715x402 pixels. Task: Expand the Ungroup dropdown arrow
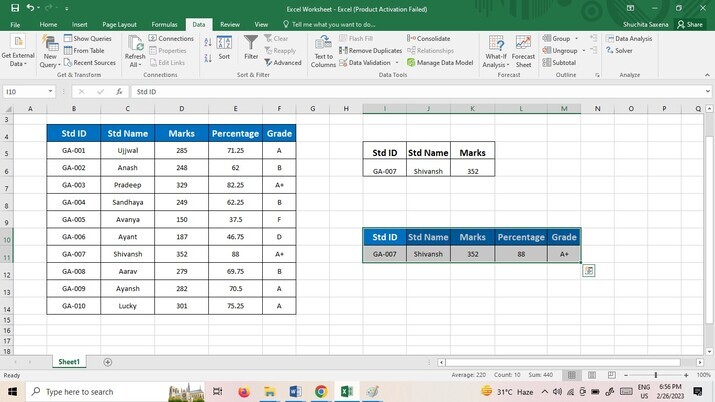coord(584,51)
